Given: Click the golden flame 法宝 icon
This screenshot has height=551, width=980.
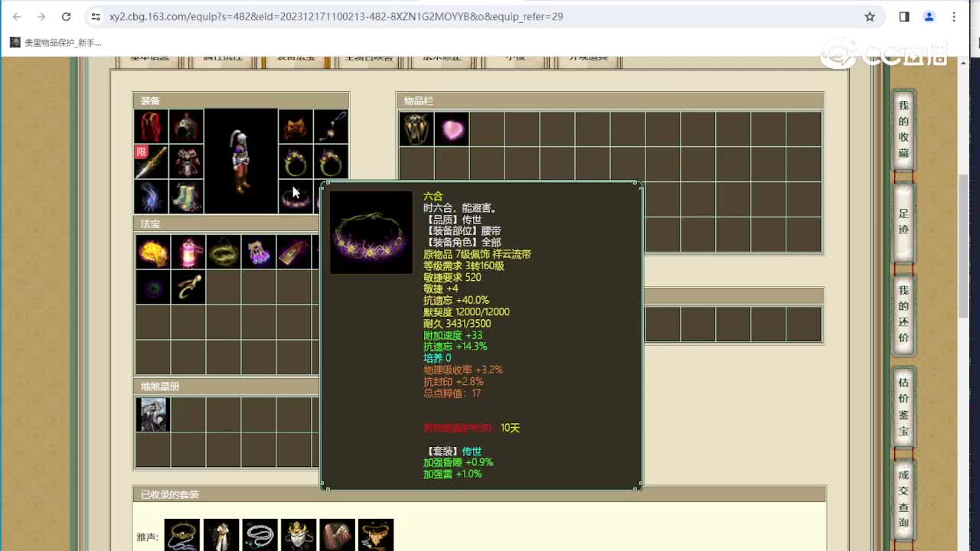Looking at the screenshot, I should (153, 252).
